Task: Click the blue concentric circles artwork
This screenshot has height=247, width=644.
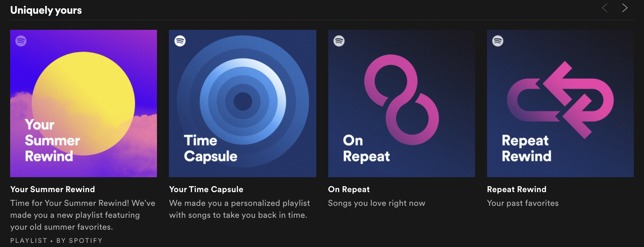Action: [x=243, y=101]
